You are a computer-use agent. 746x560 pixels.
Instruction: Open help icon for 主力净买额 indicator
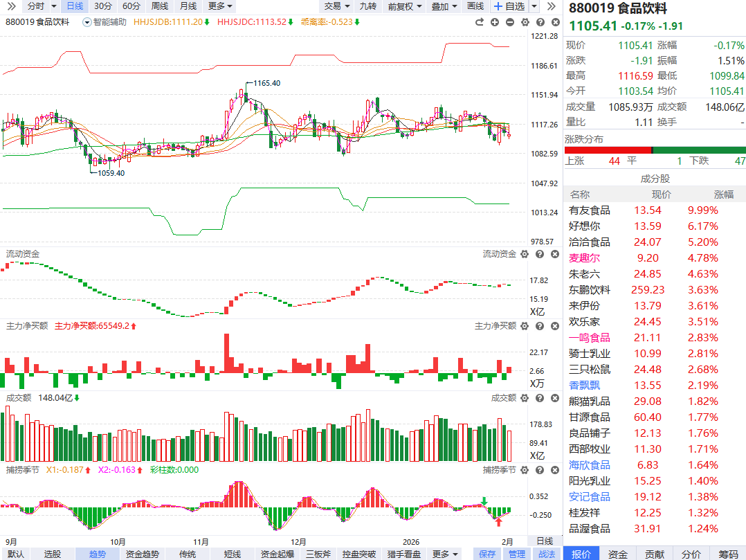click(x=539, y=326)
